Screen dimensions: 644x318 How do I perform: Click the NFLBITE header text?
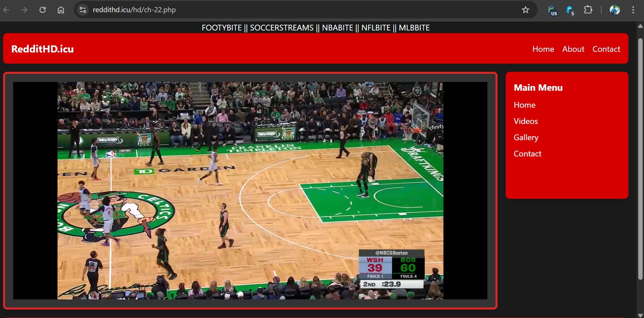point(376,28)
